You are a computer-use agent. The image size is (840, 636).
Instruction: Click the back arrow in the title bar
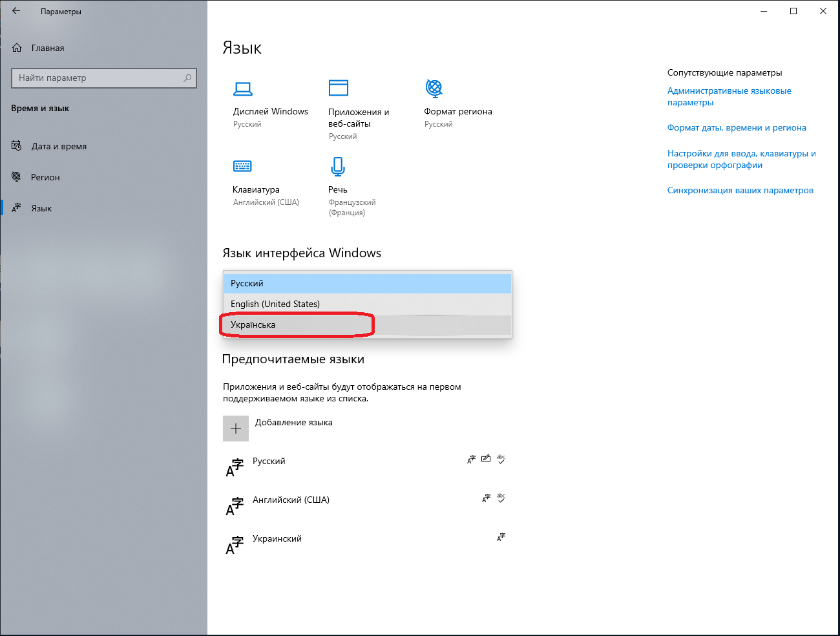(x=16, y=11)
